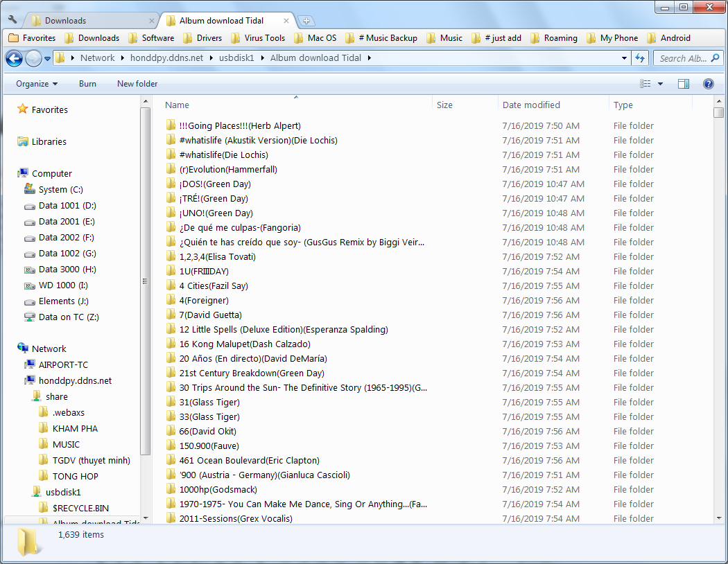Open the Drivers bookmark folder

[x=202, y=38]
